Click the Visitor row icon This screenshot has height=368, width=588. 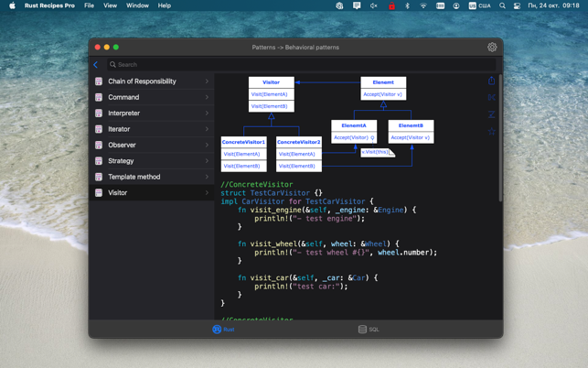[99, 192]
